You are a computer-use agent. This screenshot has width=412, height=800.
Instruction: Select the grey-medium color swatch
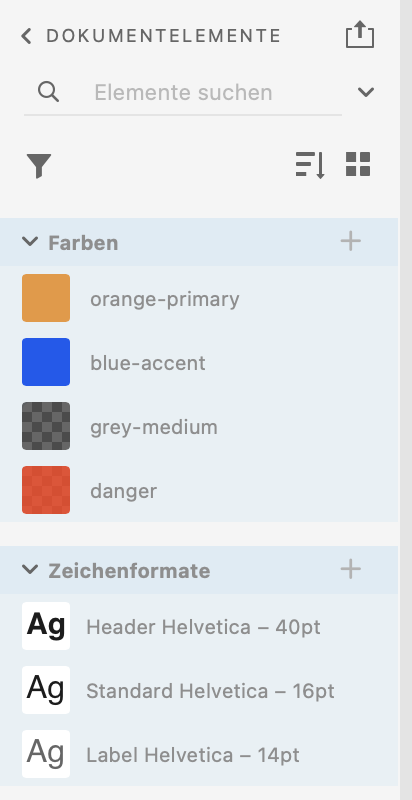(x=46, y=426)
